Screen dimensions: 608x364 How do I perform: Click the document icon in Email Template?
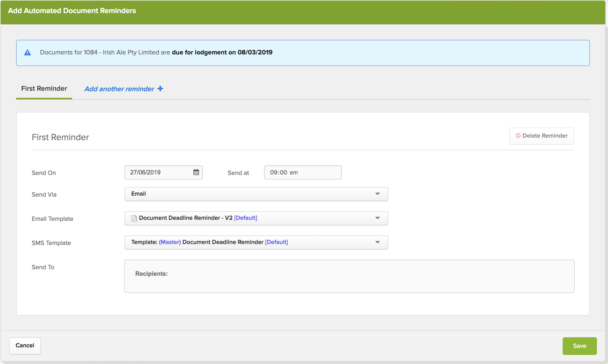pos(134,218)
